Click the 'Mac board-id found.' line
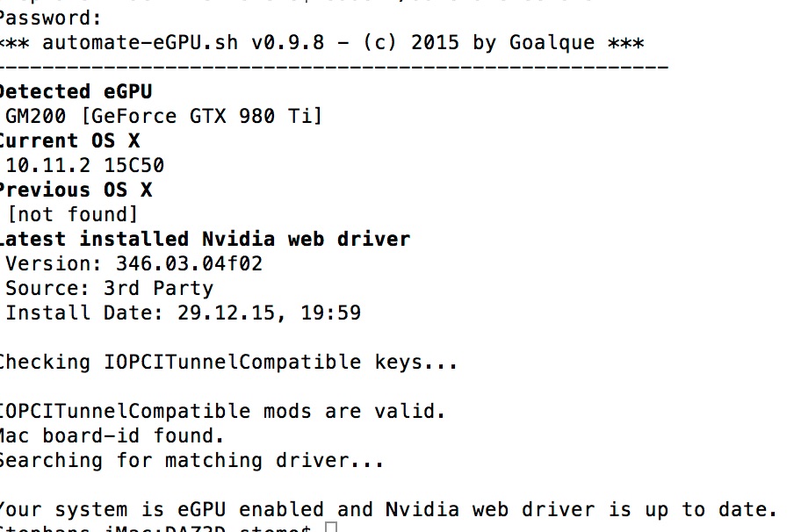The width and height of the screenshot is (801, 532). pos(112,435)
